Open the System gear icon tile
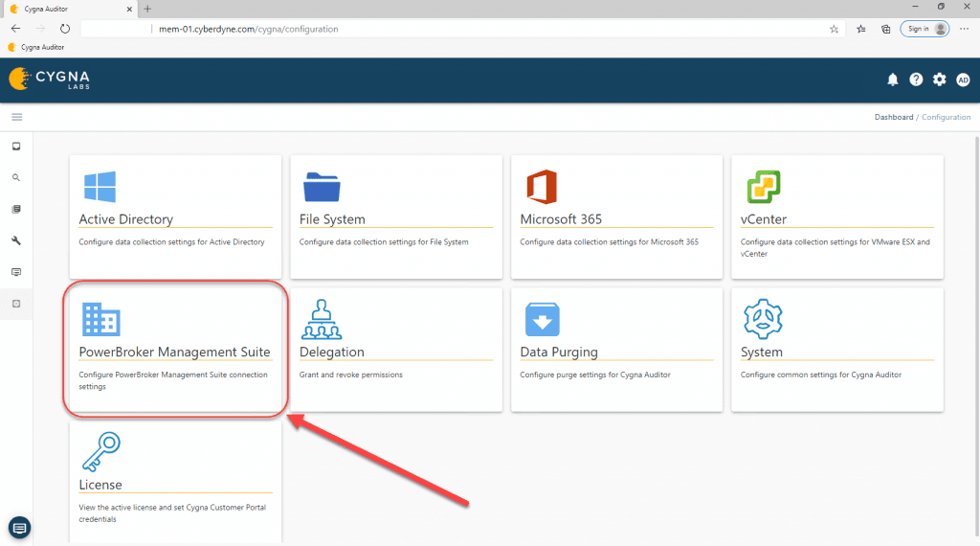Viewport: 980px width, 546px height. click(x=763, y=319)
